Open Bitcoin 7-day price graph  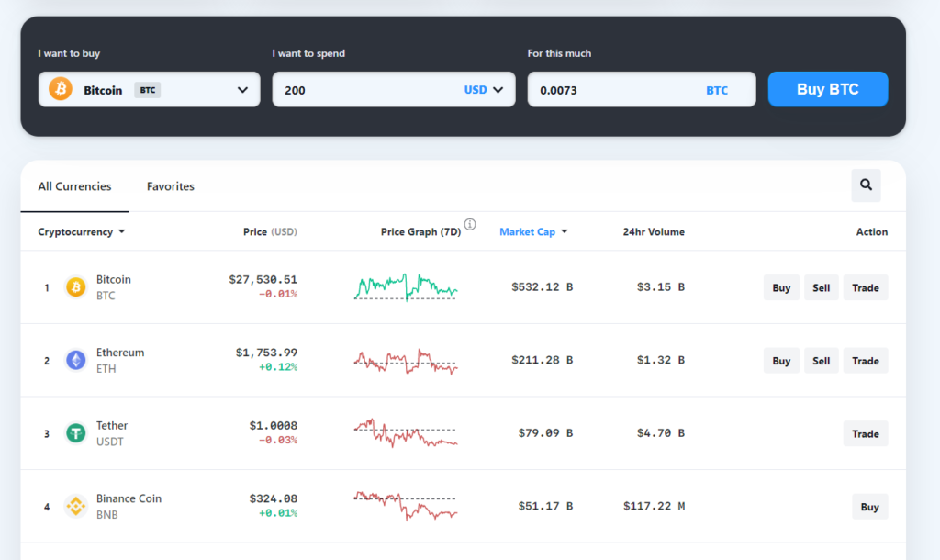(x=406, y=287)
